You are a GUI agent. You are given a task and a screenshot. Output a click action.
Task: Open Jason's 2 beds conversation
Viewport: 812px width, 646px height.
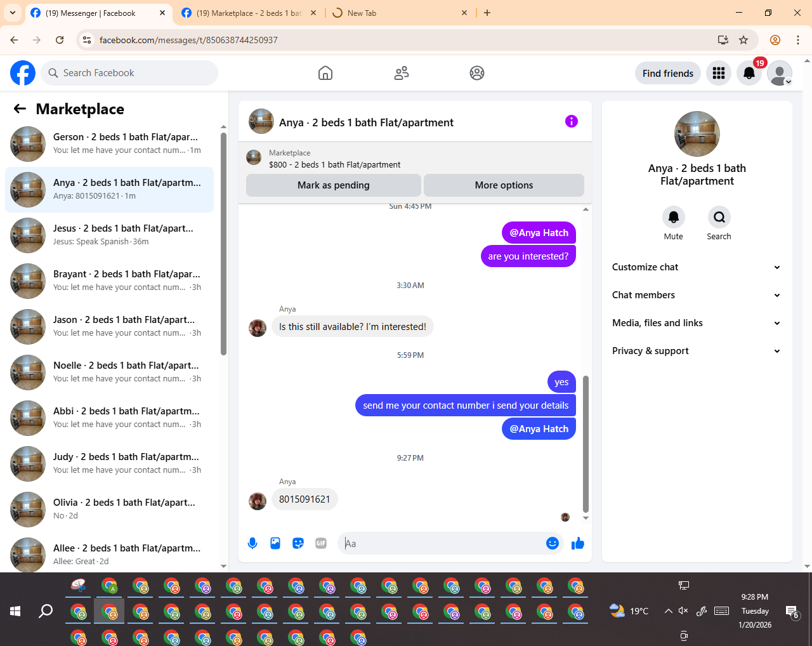[109, 327]
